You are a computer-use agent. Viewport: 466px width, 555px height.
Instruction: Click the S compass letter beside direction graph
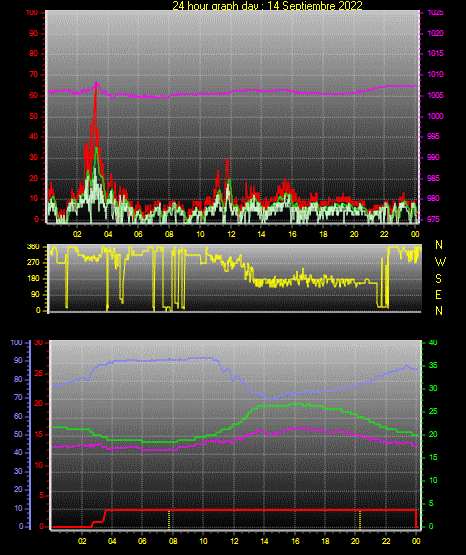pos(439,279)
